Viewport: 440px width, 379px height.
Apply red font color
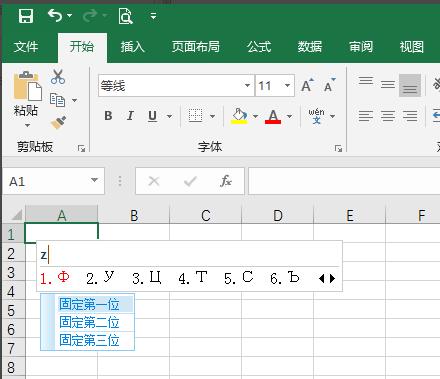(273, 116)
